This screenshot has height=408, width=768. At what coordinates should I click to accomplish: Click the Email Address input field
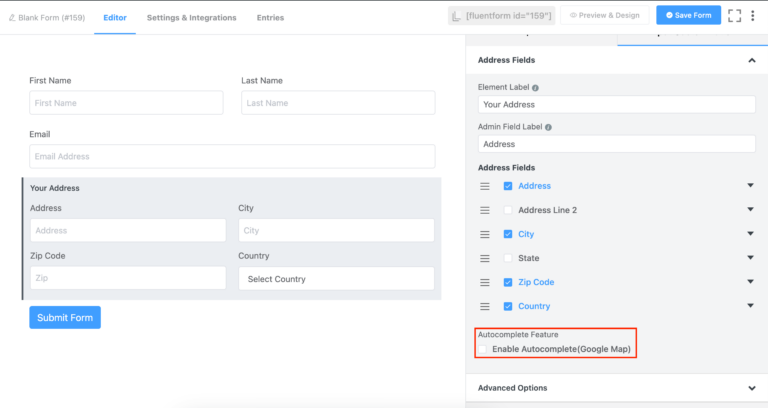pyautogui.click(x=232, y=157)
